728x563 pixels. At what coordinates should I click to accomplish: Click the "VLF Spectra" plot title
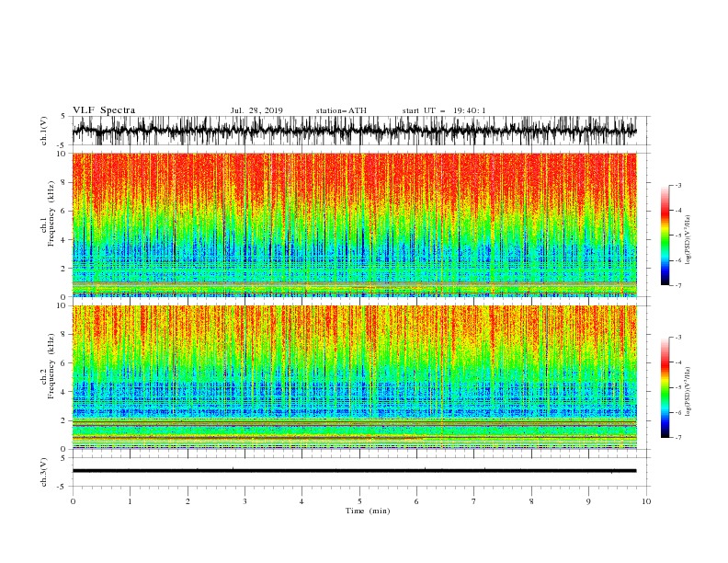click(104, 110)
